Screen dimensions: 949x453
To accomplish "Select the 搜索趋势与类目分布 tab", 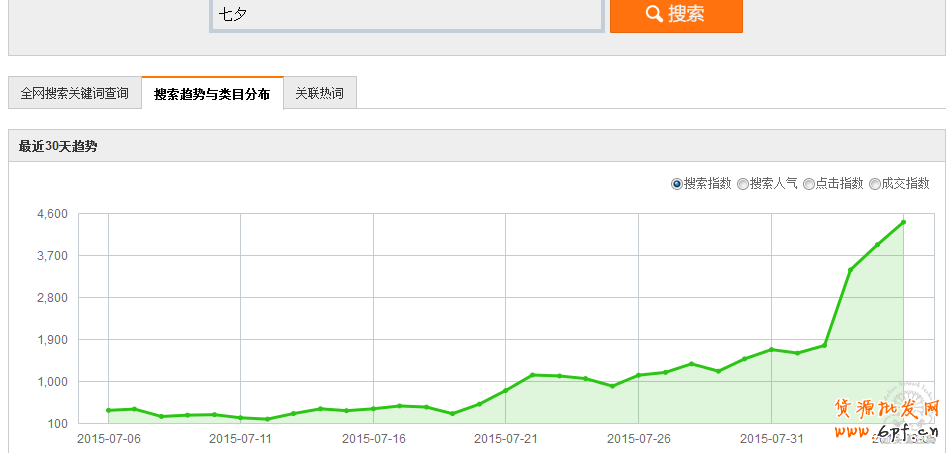I will [212, 93].
